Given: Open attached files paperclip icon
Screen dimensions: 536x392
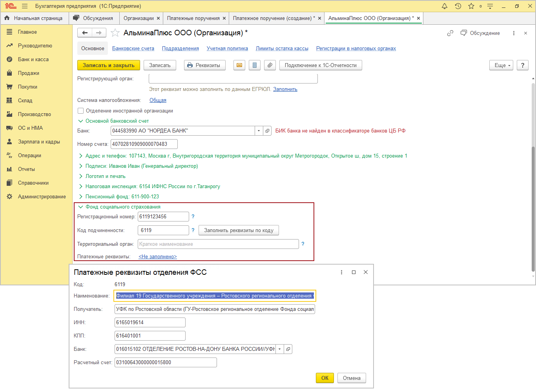Looking at the screenshot, I should tap(270, 65).
